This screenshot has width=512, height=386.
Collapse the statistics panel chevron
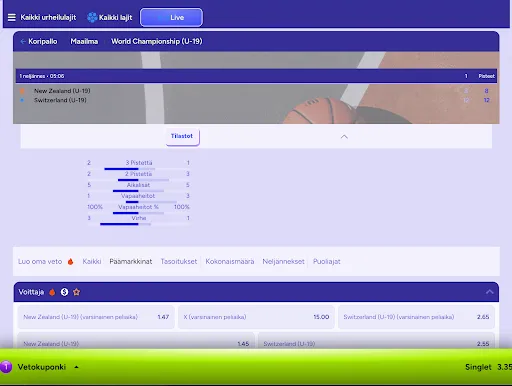pyautogui.click(x=344, y=137)
